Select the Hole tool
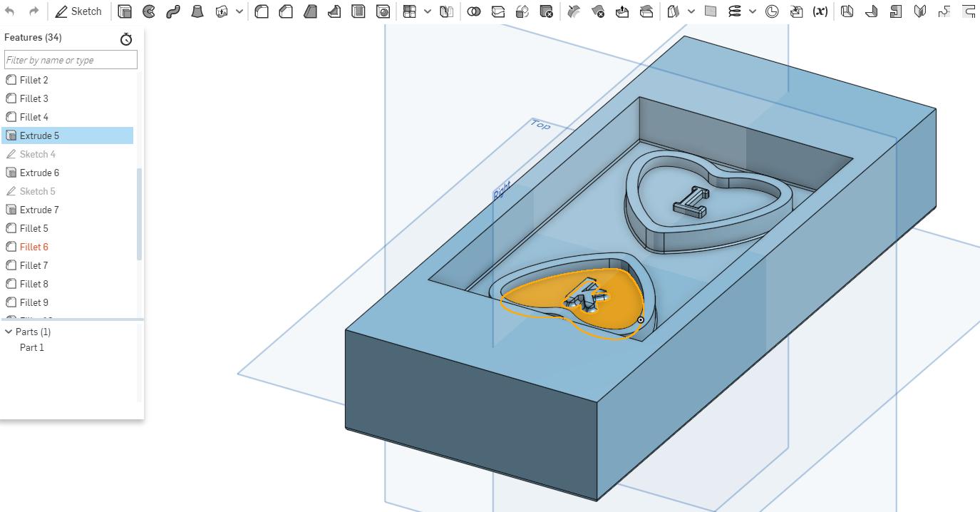This screenshot has height=512, width=980. (x=383, y=11)
